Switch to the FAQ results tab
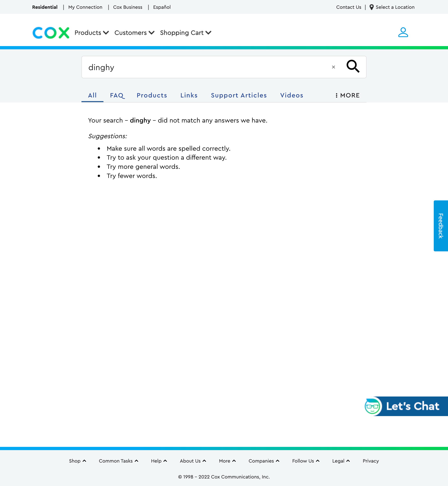This screenshot has width=448, height=486. pyautogui.click(x=117, y=95)
